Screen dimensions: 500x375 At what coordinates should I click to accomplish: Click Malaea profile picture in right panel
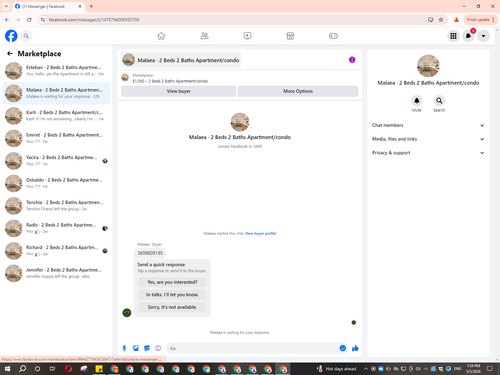[428, 66]
